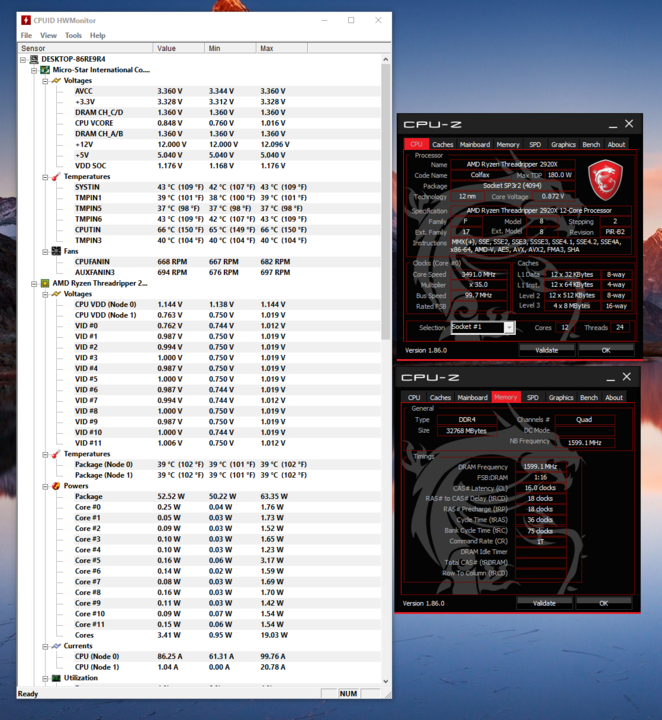The width and height of the screenshot is (662, 720).
Task: Click the DESKTOP-86RE9R4 computer icon
Action: [34, 59]
